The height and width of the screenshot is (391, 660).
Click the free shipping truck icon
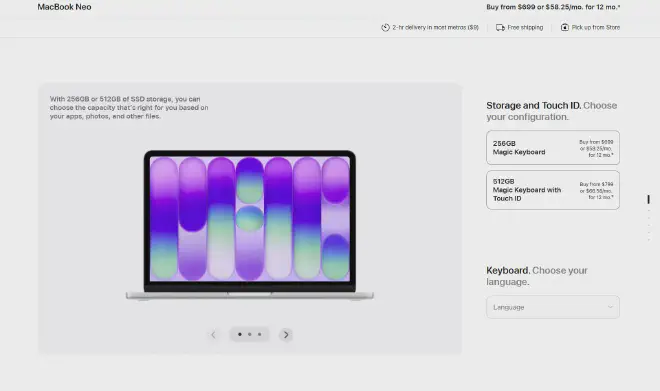pyautogui.click(x=500, y=27)
